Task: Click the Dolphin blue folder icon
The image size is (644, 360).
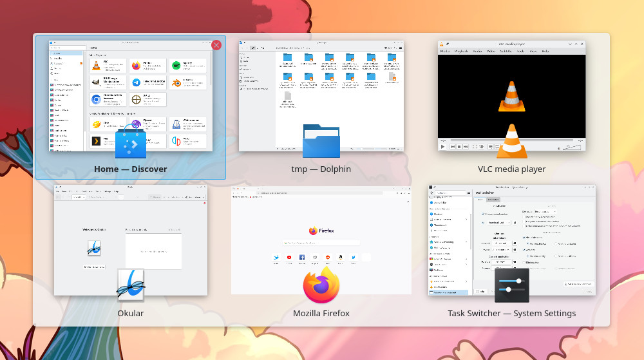Action: coord(321,141)
